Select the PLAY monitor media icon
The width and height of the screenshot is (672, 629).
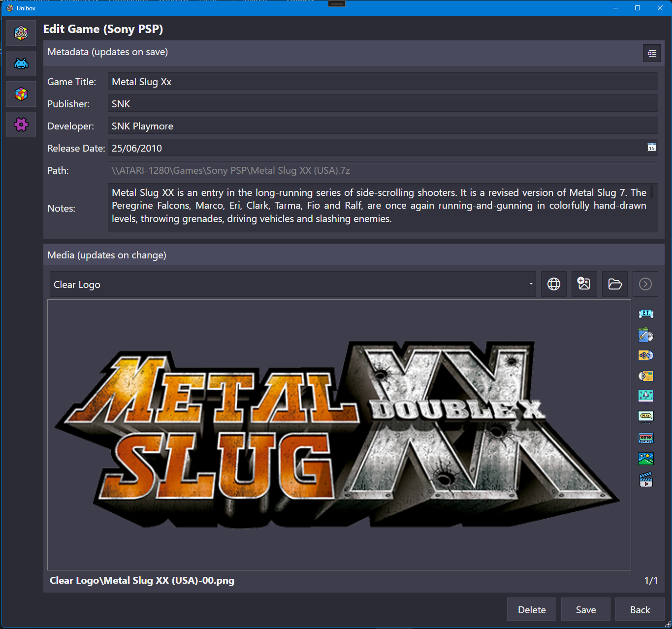click(646, 417)
